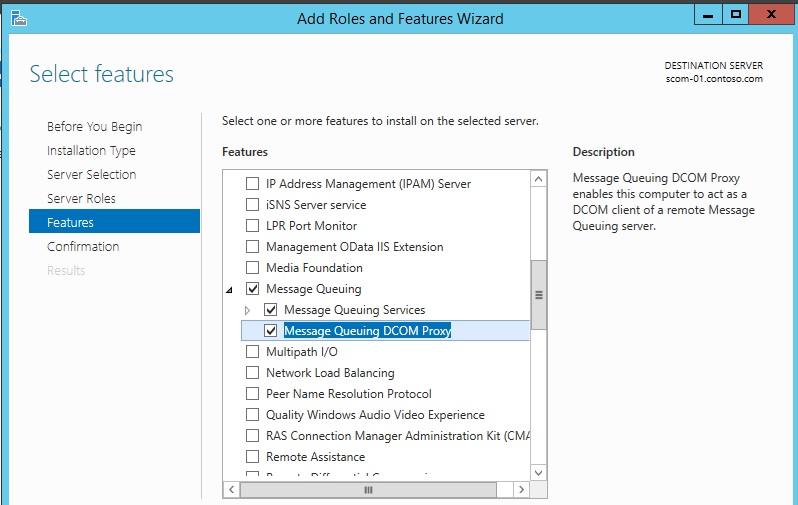Select the Remote Assistance feature row
The width and height of the screenshot is (798, 505).
(315, 457)
